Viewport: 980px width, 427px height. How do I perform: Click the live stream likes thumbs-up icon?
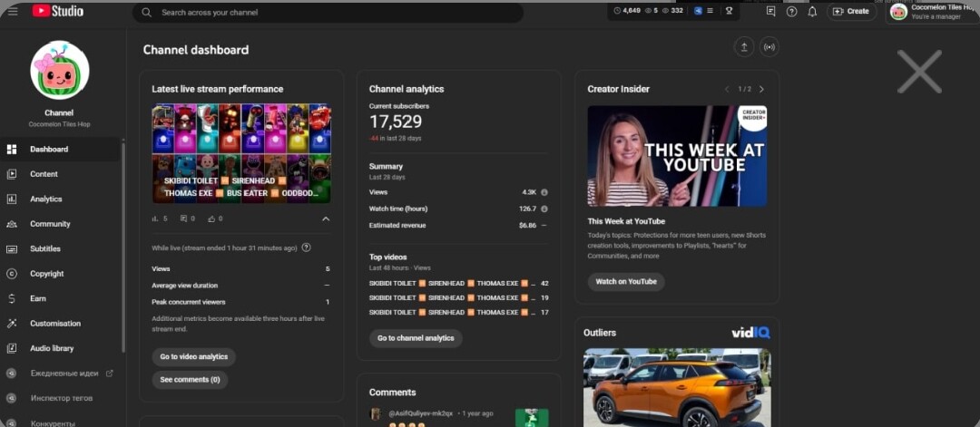(x=211, y=219)
